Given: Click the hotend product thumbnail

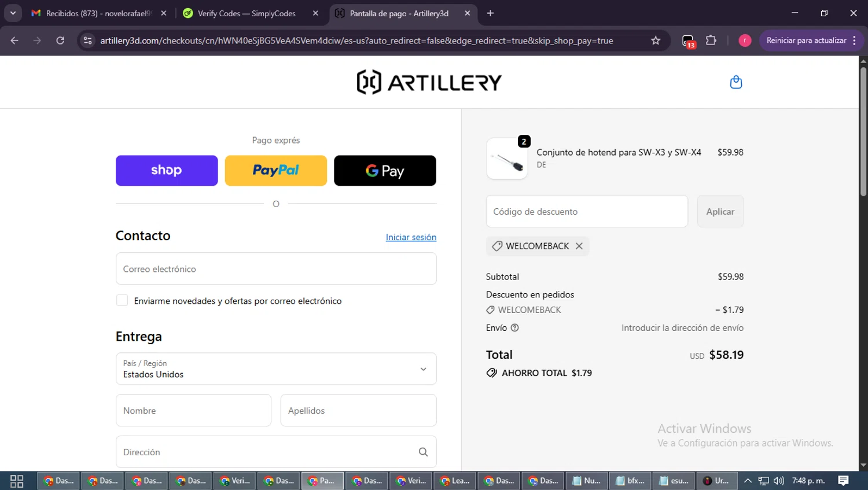Looking at the screenshot, I should pos(507,159).
